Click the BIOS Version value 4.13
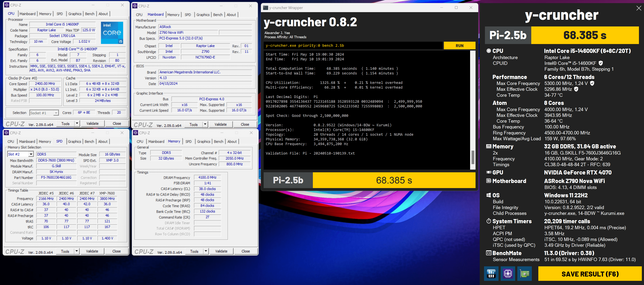The width and height of the screenshot is (644, 285). click(x=205, y=78)
